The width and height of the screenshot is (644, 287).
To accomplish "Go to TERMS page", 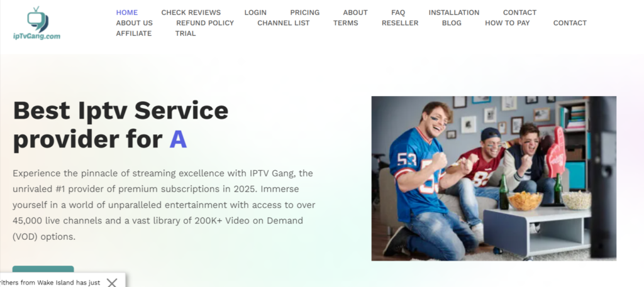I will (345, 23).
